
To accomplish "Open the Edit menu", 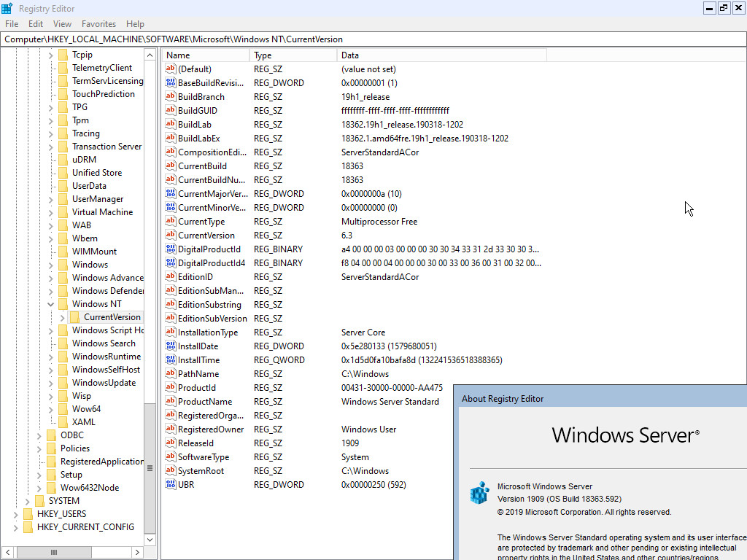I will [35, 24].
